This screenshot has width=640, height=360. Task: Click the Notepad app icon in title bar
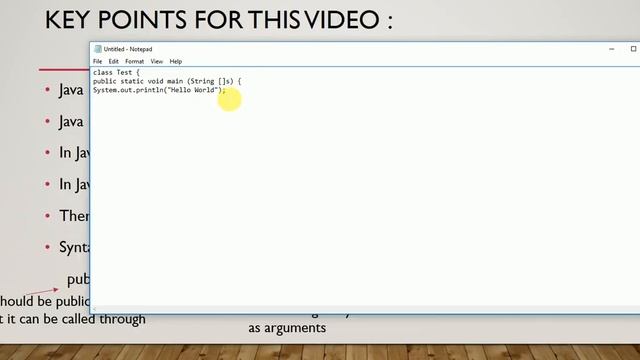click(x=98, y=49)
